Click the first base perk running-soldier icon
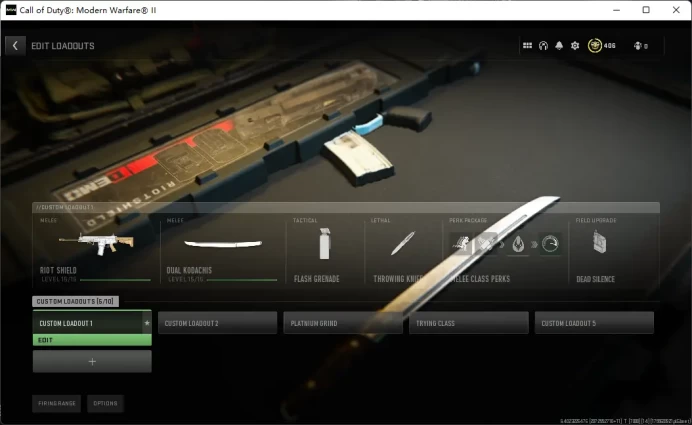The height and width of the screenshot is (425, 692). [x=461, y=244]
